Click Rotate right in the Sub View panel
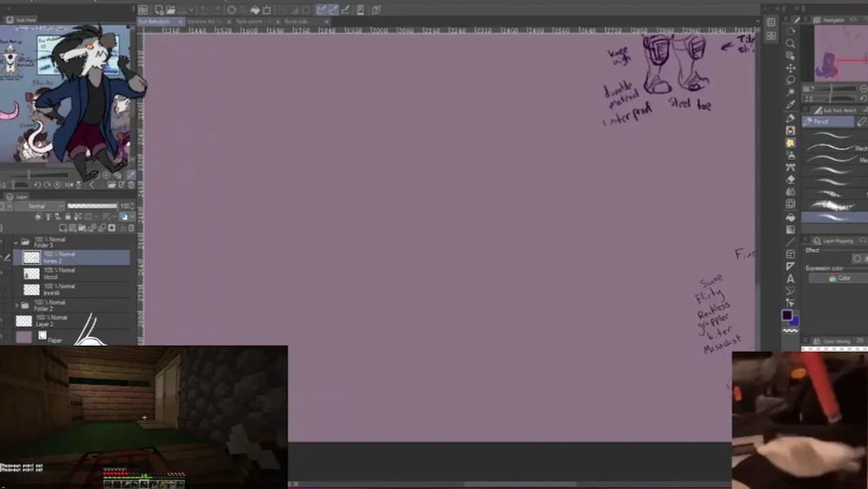The height and width of the screenshot is (489, 868). coord(47,185)
